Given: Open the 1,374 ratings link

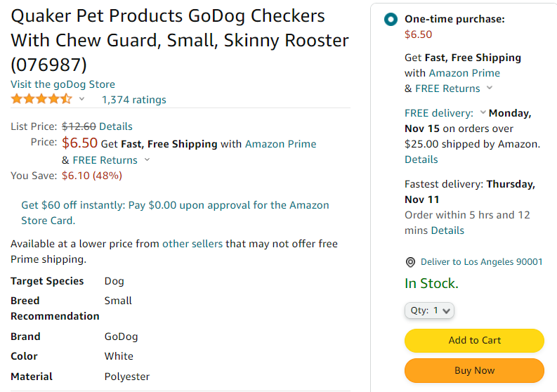Looking at the screenshot, I should coord(134,100).
